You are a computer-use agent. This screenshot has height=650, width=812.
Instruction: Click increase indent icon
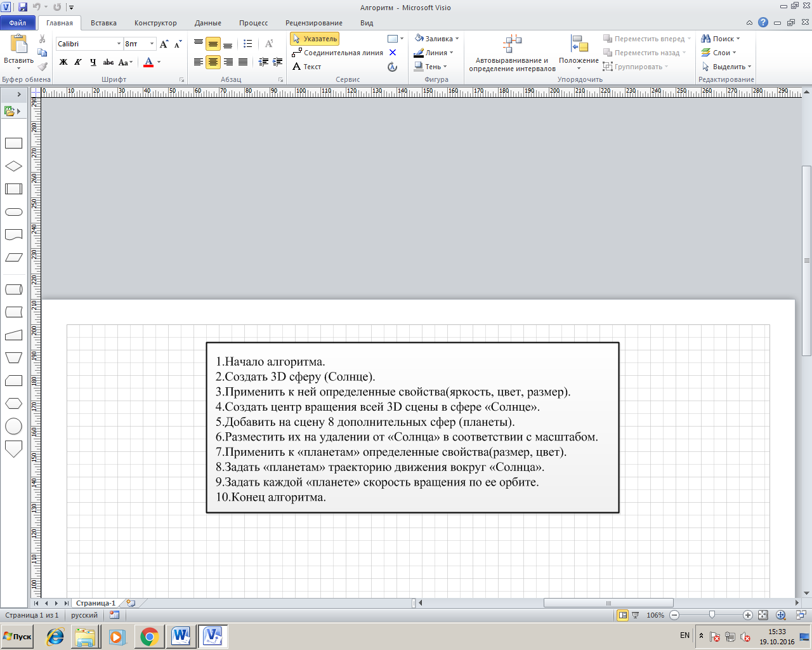277,62
